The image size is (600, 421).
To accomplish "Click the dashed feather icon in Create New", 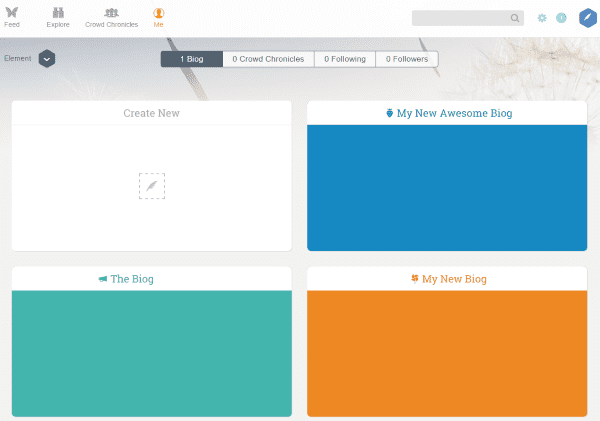I will (151, 186).
